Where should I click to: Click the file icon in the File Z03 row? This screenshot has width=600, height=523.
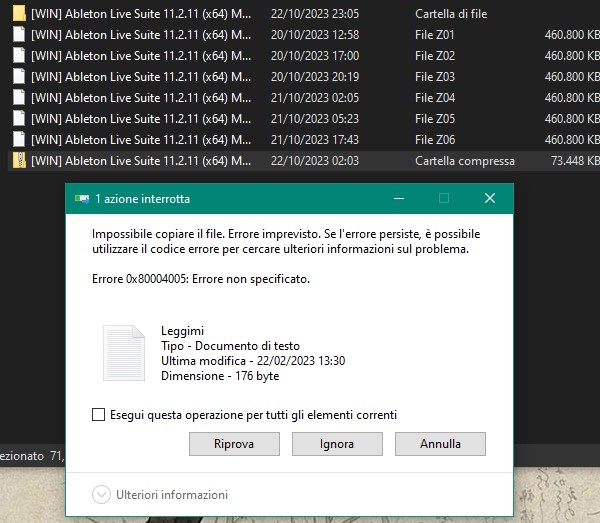click(19, 77)
